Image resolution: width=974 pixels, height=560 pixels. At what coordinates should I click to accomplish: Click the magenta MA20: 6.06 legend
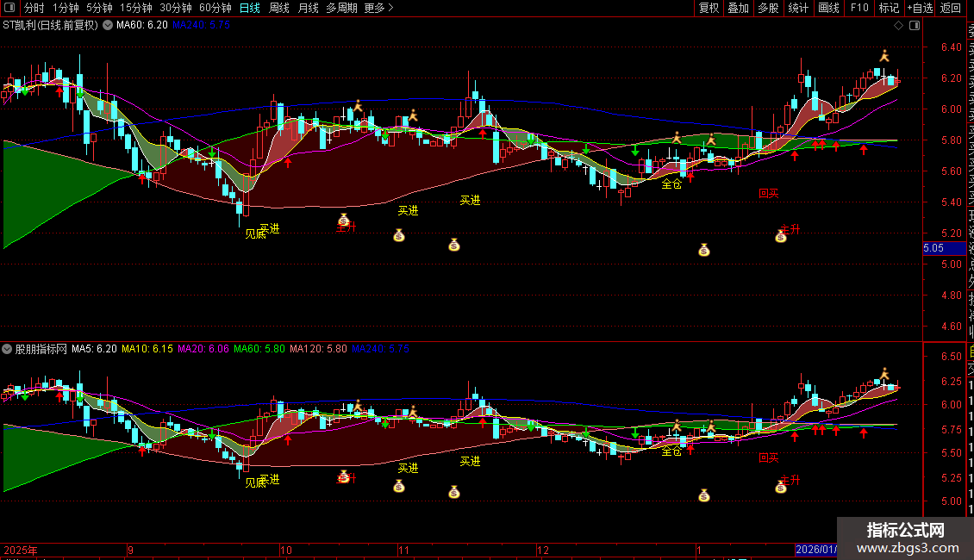203,349
